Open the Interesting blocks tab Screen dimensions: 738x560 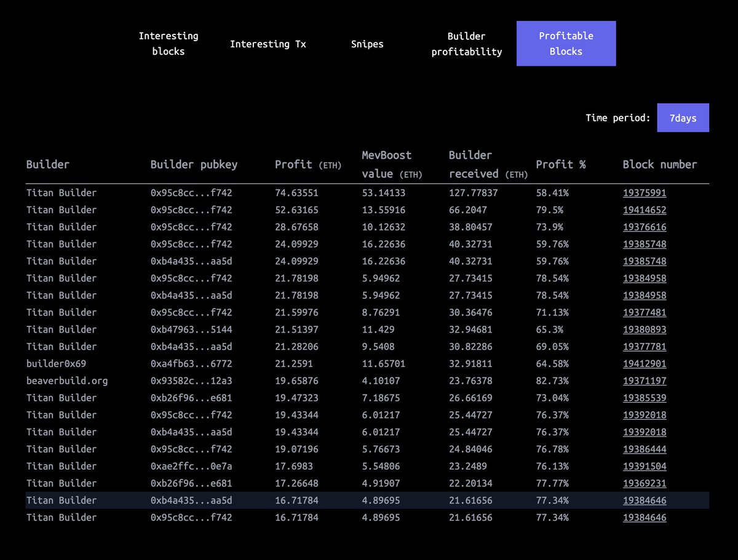tap(169, 44)
